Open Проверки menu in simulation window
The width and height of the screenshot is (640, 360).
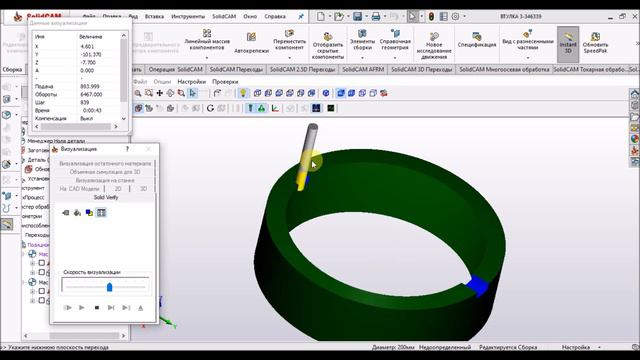click(225, 82)
